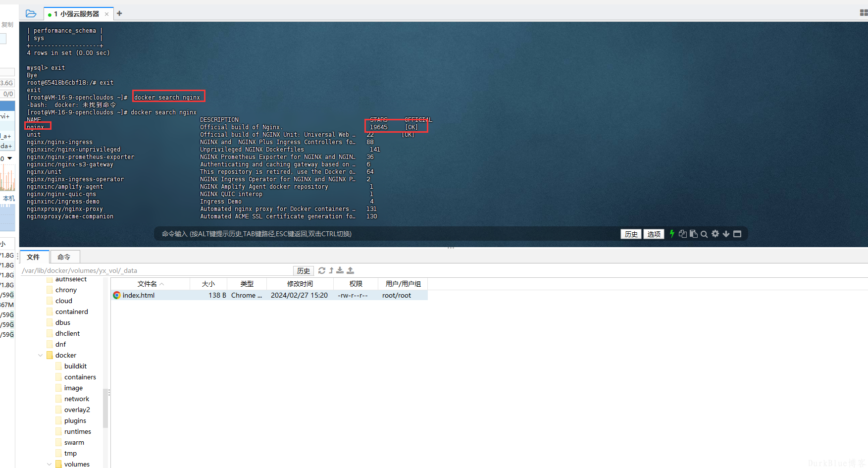Click the path field /var/lib/docker/volumes/yx_vol/_data

coord(156,270)
